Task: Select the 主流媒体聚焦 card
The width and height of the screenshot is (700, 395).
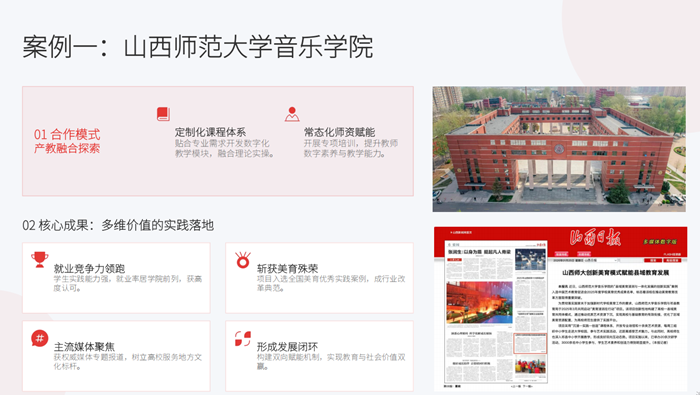Action: pyautogui.click(x=116, y=356)
